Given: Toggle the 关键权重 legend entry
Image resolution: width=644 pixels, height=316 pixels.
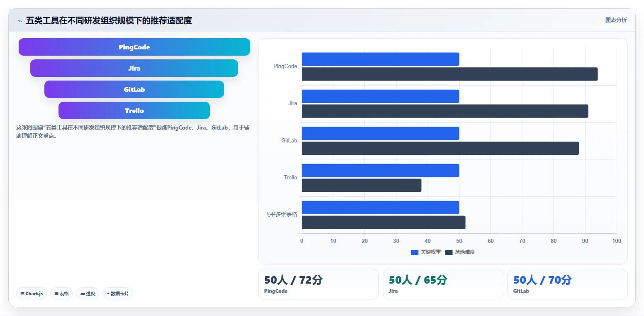Looking at the screenshot, I should tap(426, 252).
